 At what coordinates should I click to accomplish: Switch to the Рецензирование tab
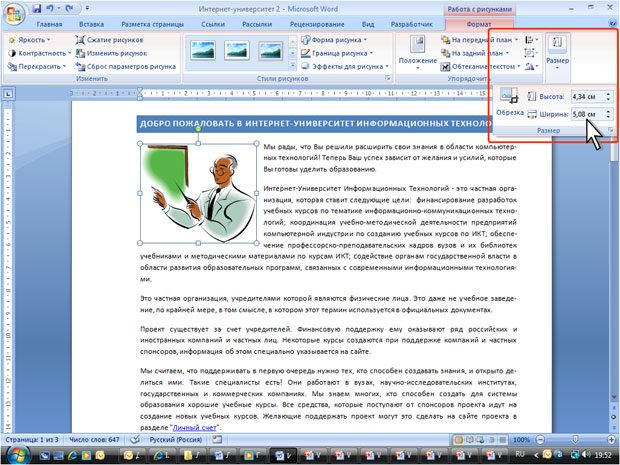point(317,24)
